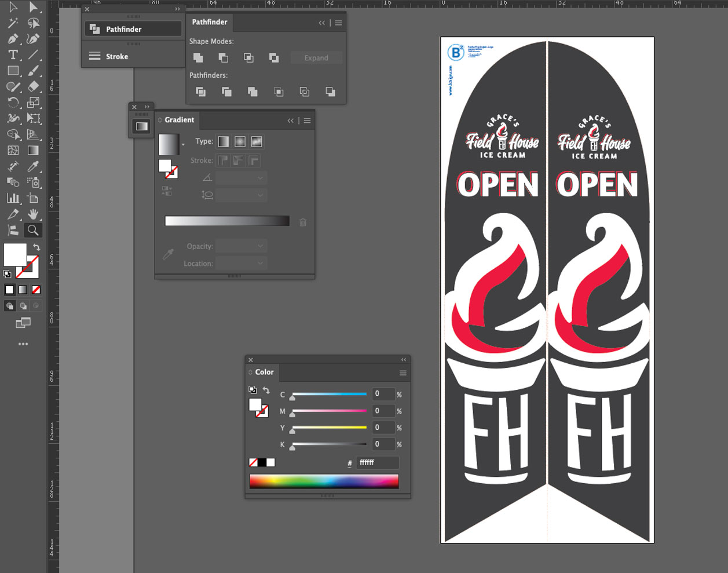Choose Freeform gradient type

point(257,141)
